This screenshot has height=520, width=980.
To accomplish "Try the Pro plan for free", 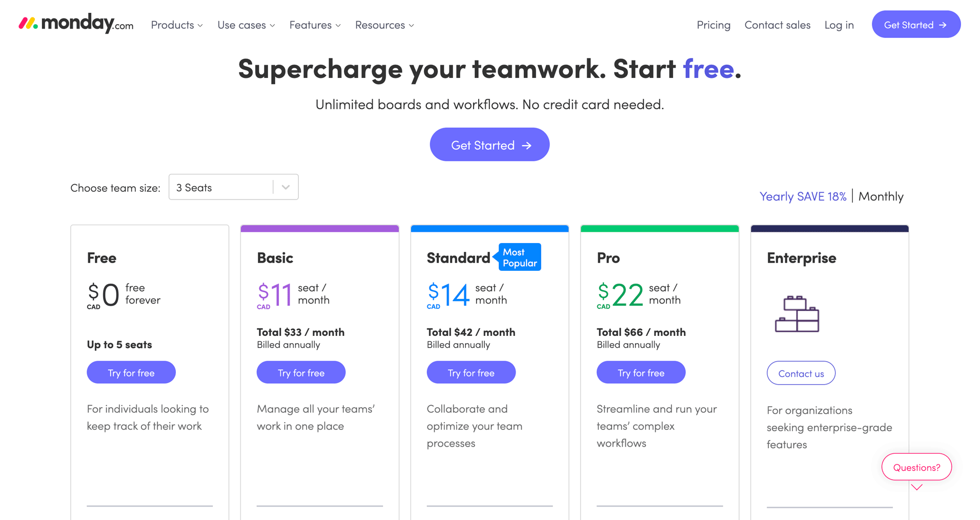I will [641, 372].
